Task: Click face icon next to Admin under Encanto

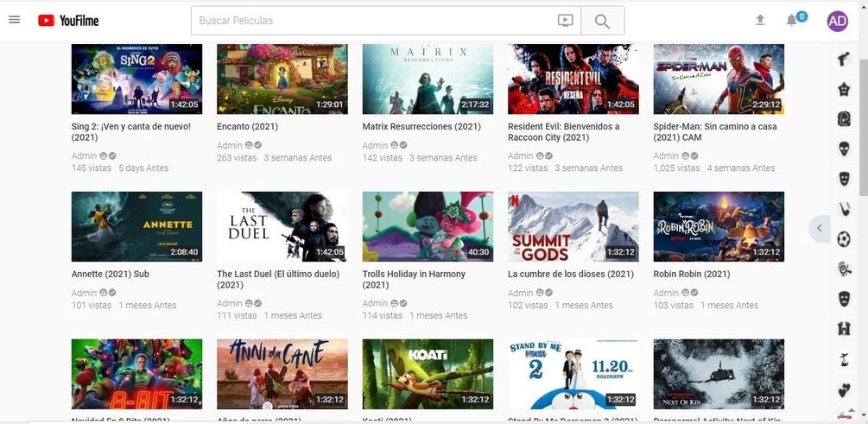Action: click(249, 145)
